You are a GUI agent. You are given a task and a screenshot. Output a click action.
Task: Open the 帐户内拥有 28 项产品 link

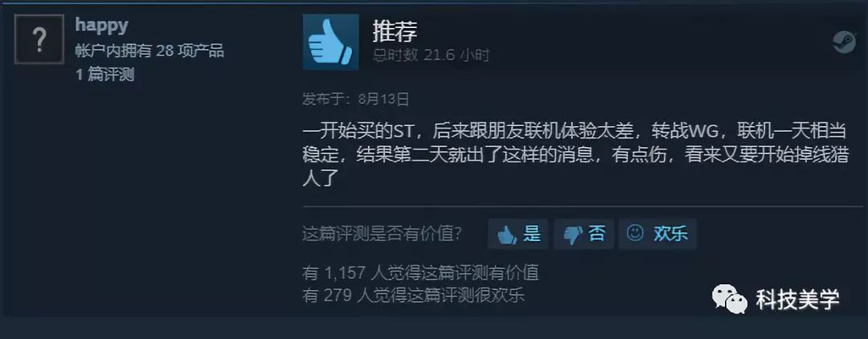[149, 51]
